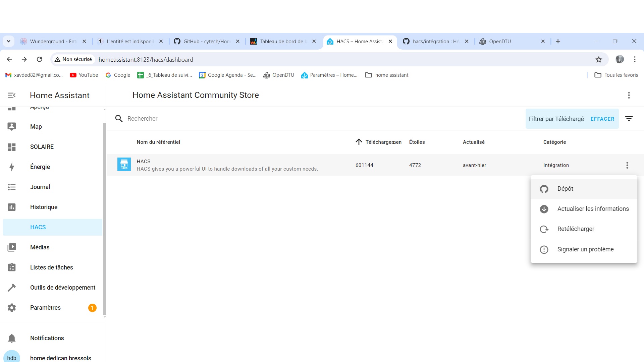Open the HACS sidebar item
The image size is (644, 362).
click(x=52, y=227)
